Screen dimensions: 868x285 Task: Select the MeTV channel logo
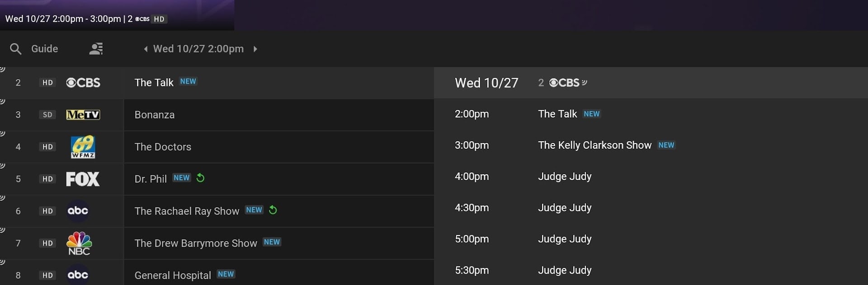click(x=83, y=115)
